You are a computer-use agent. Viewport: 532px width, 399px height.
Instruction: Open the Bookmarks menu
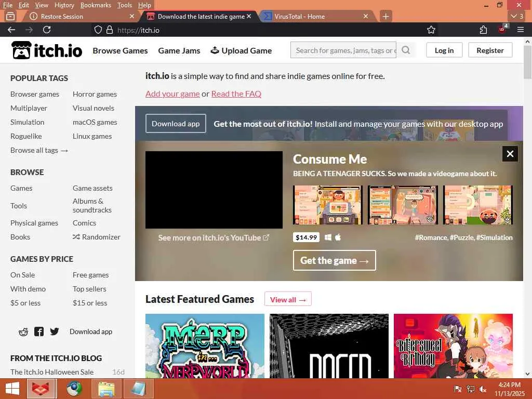96,5
